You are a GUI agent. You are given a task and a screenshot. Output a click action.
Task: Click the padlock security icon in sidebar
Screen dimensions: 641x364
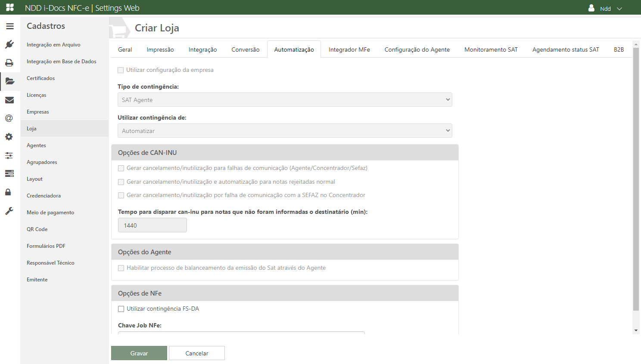[x=8, y=192]
